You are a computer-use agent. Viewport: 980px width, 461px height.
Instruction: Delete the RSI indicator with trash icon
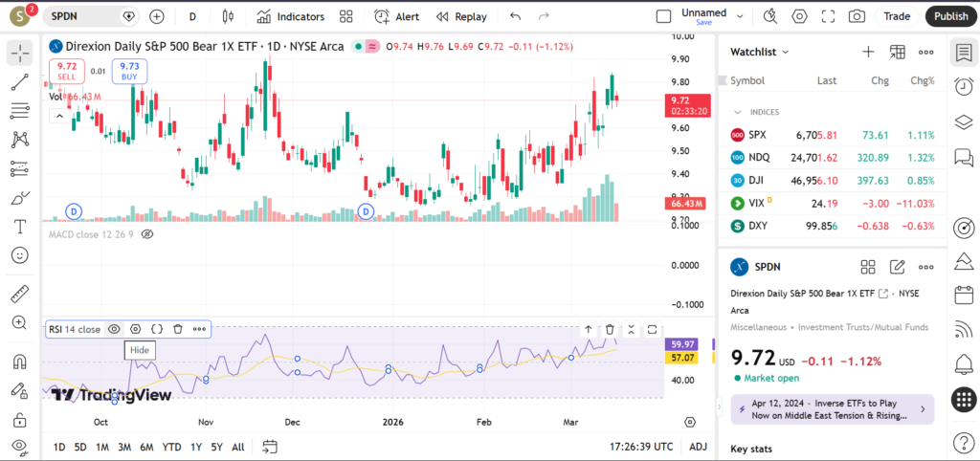coord(178,329)
